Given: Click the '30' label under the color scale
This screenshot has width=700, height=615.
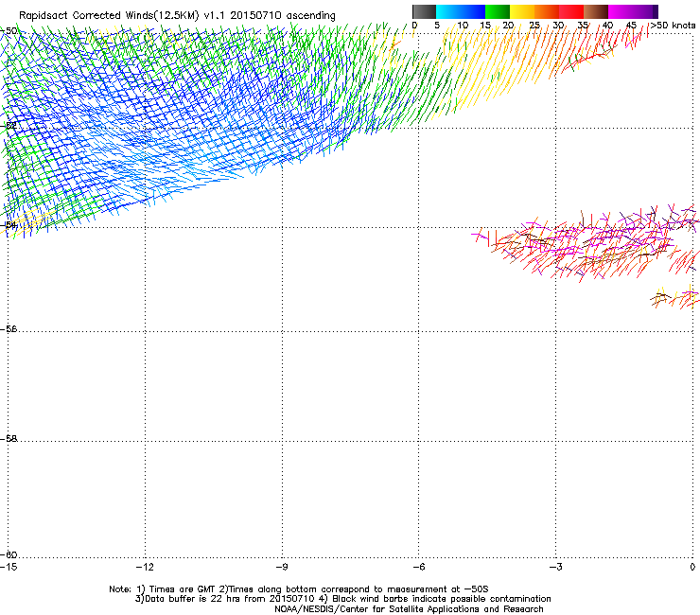Looking at the screenshot, I should coord(558,26).
